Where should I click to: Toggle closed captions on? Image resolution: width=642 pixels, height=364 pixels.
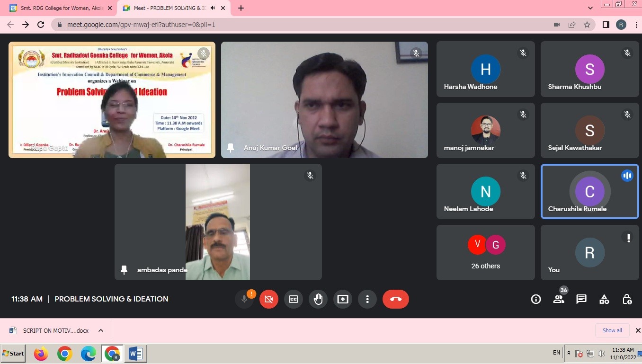[x=294, y=299]
